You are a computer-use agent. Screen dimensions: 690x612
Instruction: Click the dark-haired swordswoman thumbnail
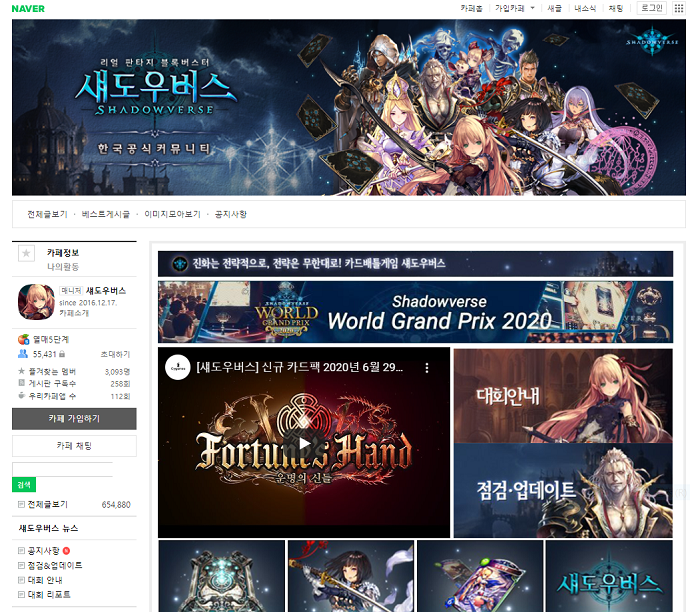click(351, 576)
